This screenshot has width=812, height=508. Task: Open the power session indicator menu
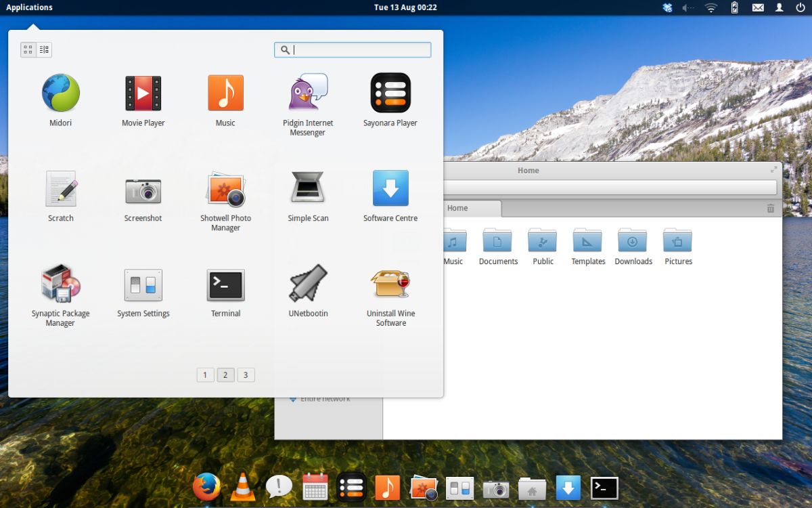pyautogui.click(x=800, y=7)
